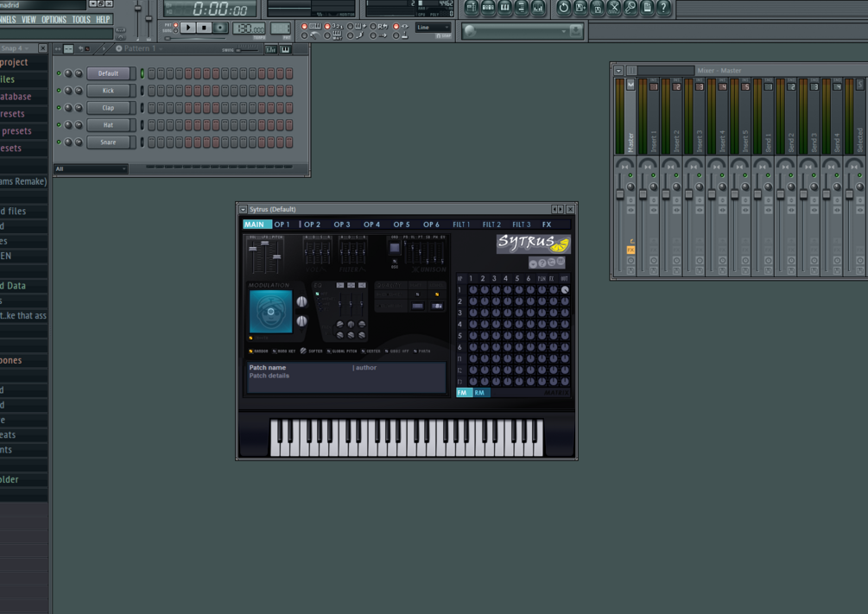Click the Master track save disk icon
The image size is (868, 614).
pos(630,270)
